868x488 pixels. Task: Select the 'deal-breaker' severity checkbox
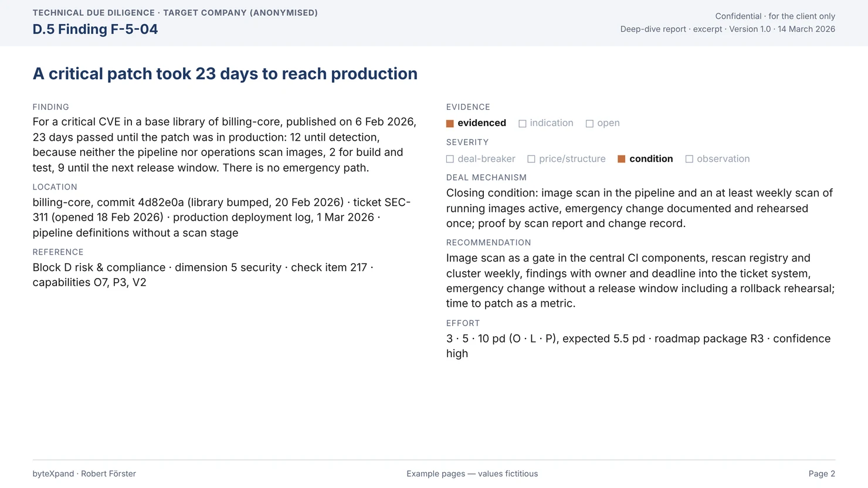[450, 159]
